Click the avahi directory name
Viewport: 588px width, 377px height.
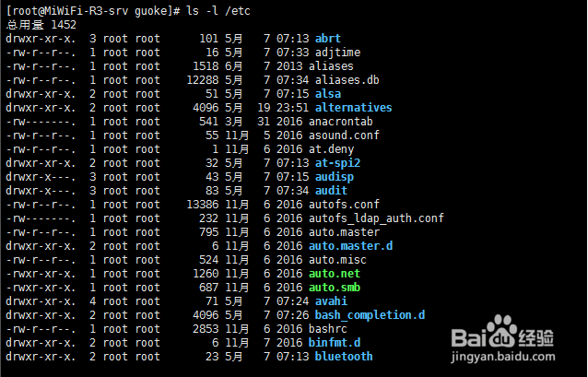[331, 301]
